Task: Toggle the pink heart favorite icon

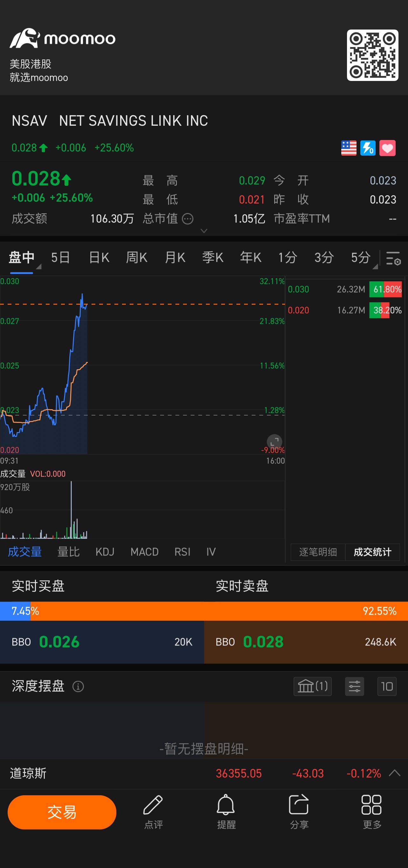Action: (387, 148)
